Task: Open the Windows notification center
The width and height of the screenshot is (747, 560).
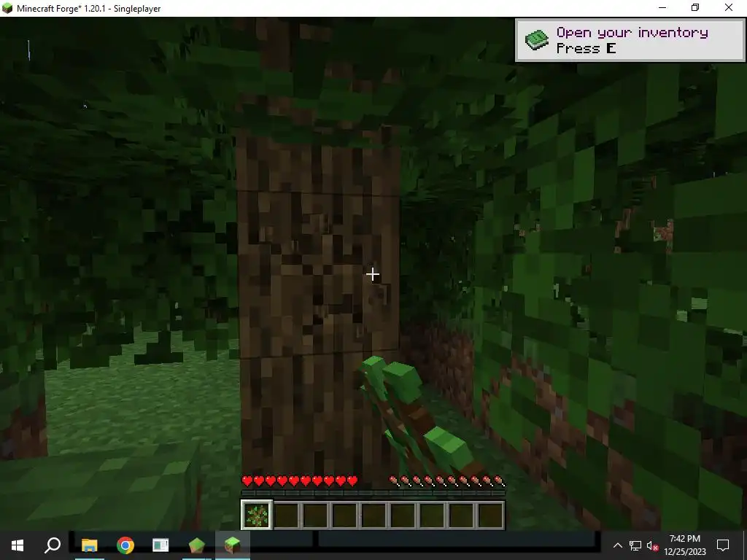Action: 723,545
